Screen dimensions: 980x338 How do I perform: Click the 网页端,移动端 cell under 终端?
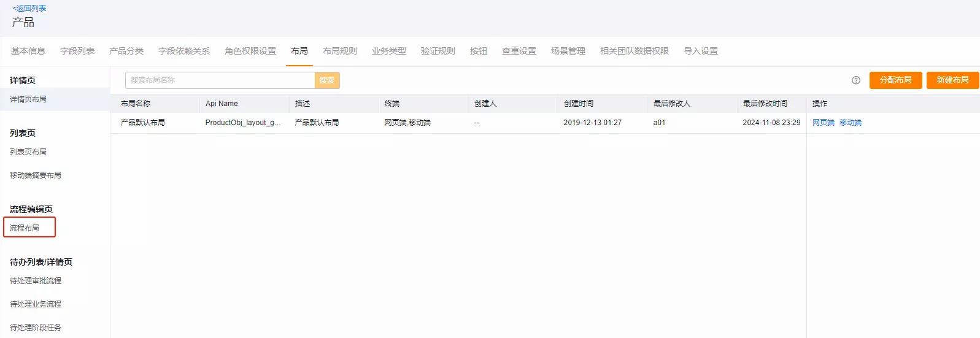[x=407, y=123]
